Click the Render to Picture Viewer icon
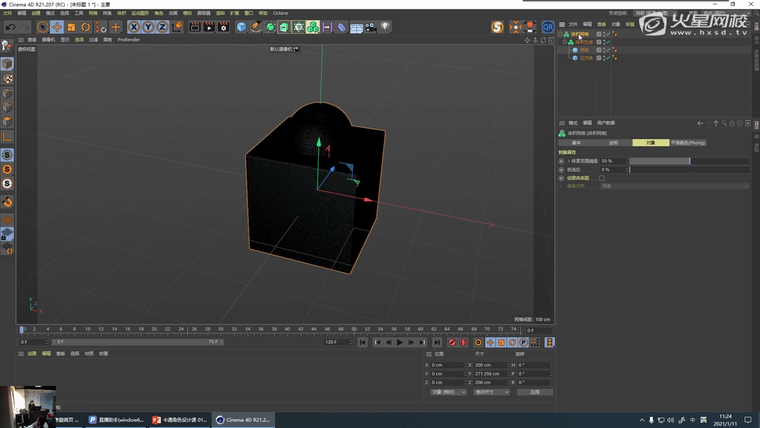The image size is (760, 428). [x=209, y=27]
